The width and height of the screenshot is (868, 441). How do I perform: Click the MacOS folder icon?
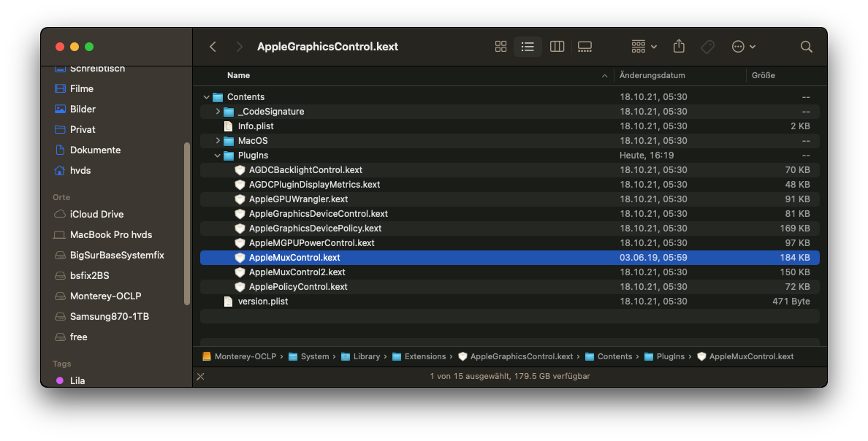pyautogui.click(x=229, y=141)
